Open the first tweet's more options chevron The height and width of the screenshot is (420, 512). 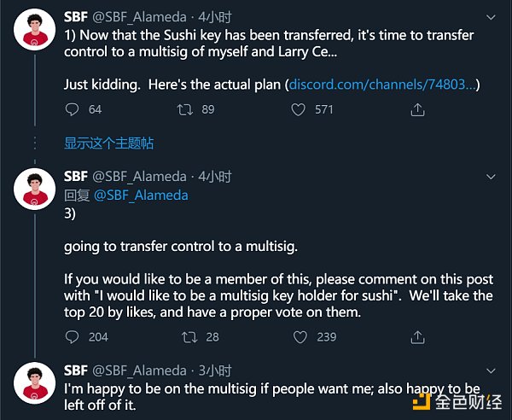click(490, 17)
